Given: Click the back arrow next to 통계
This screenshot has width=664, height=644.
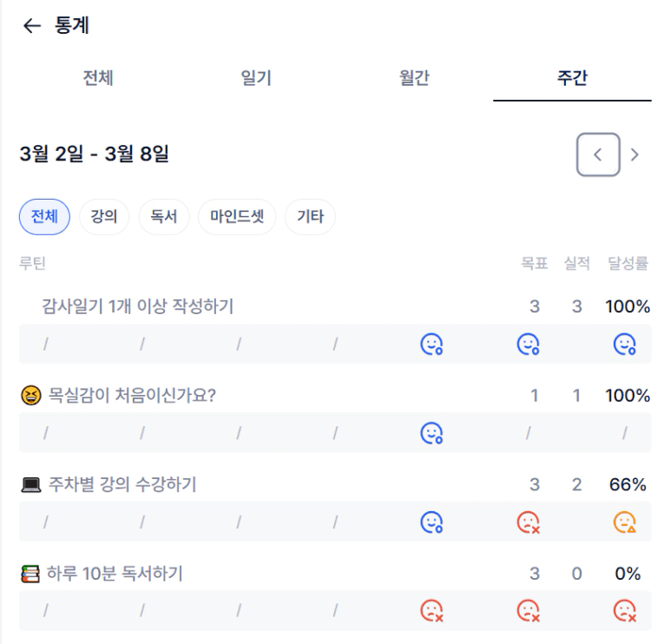Looking at the screenshot, I should [x=32, y=26].
